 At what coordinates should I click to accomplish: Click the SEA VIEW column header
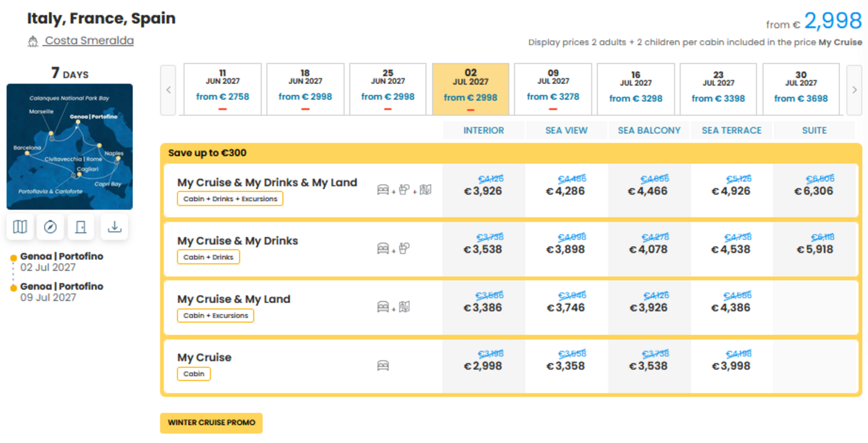566,131
